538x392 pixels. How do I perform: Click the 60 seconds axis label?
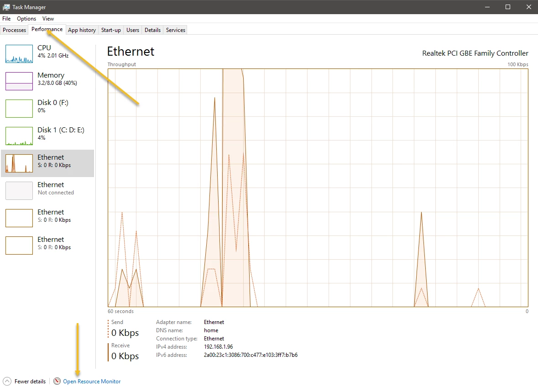click(121, 311)
